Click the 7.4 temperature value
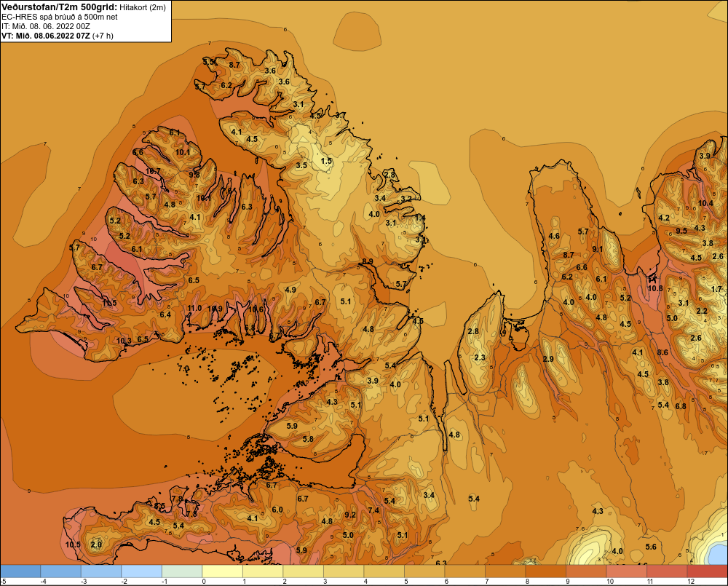 [x=373, y=510]
